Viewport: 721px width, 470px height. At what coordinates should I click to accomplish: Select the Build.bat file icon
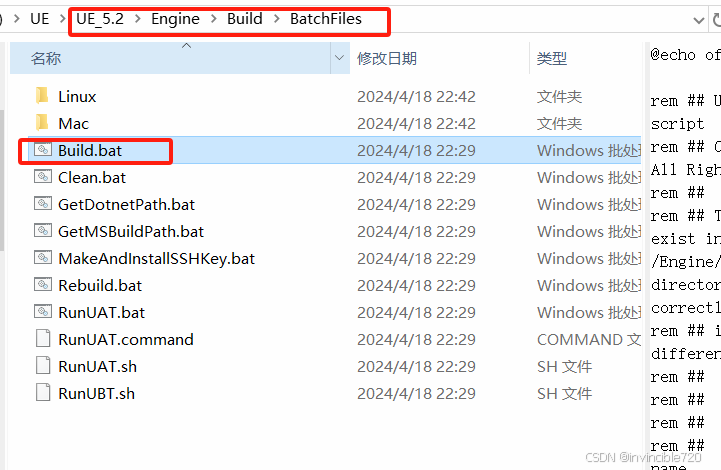point(43,150)
